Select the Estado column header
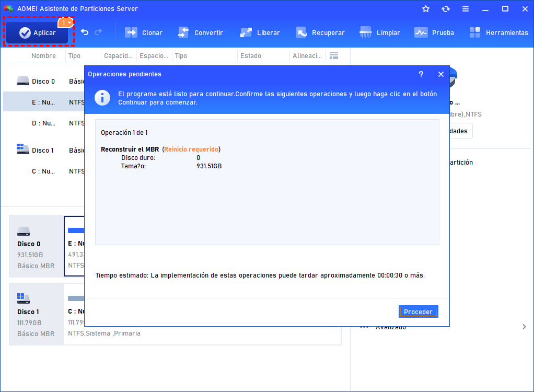This screenshot has width=534, height=392. [251, 56]
